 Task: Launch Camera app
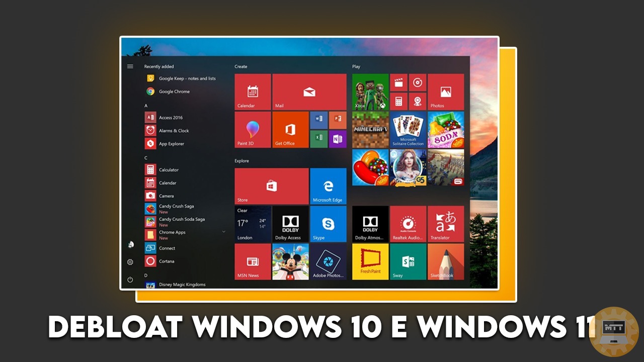[x=160, y=196]
